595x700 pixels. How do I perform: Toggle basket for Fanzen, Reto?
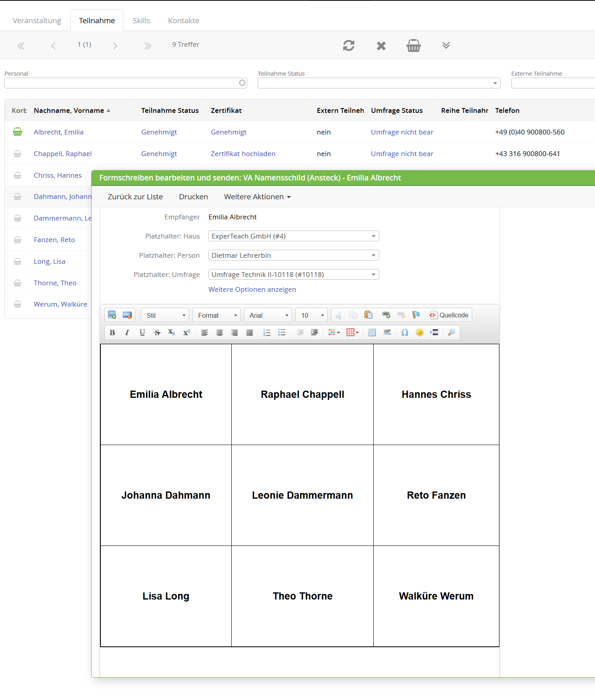18,240
